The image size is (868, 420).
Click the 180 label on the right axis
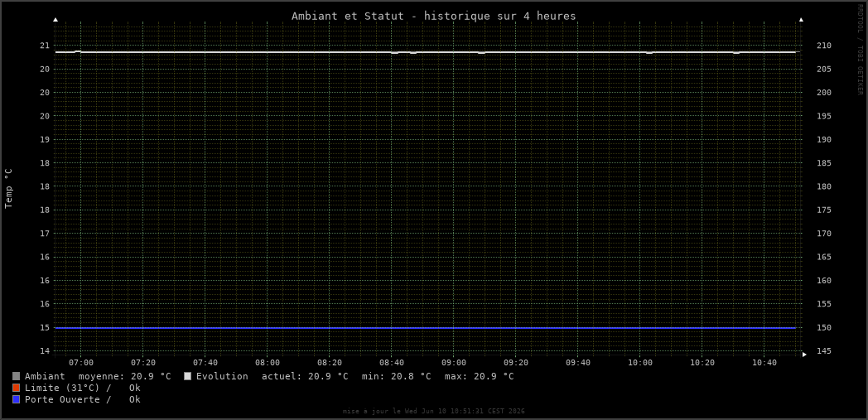click(x=824, y=186)
